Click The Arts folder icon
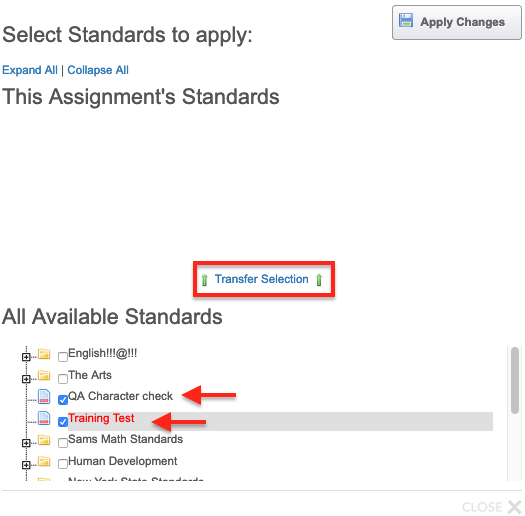This screenshot has width=525, height=516. [44, 375]
